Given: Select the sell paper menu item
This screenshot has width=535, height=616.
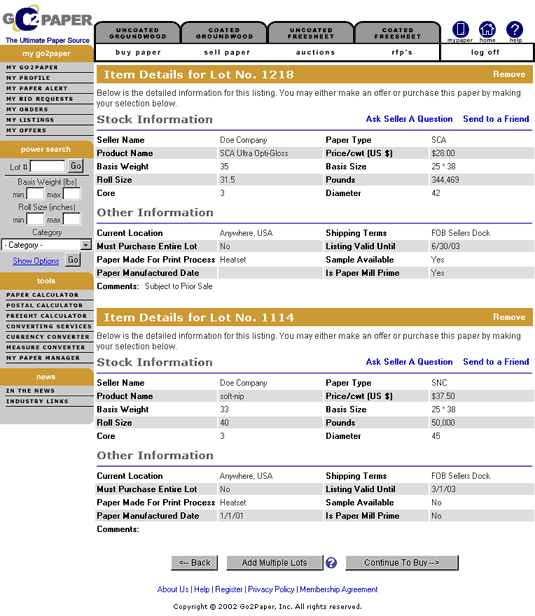Looking at the screenshot, I should [x=227, y=52].
